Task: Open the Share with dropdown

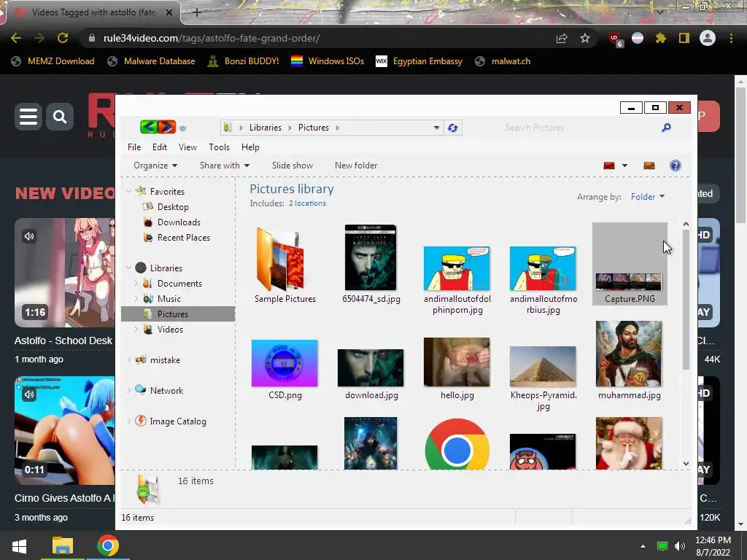Action: click(x=225, y=166)
